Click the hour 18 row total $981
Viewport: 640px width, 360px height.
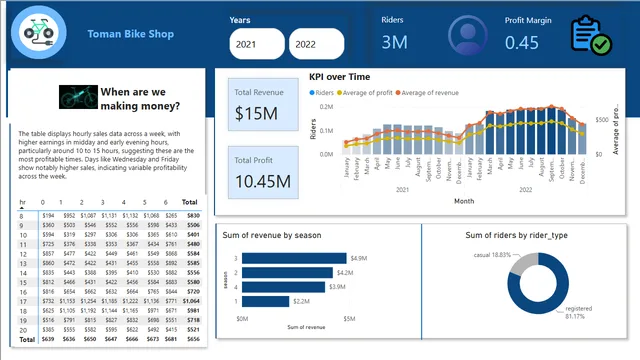[193, 311]
